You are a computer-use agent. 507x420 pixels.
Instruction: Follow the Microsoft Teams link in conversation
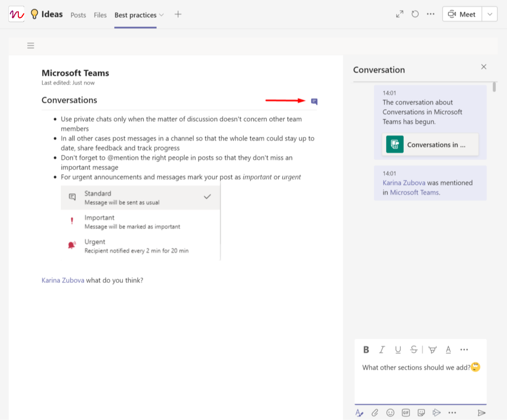(x=414, y=192)
